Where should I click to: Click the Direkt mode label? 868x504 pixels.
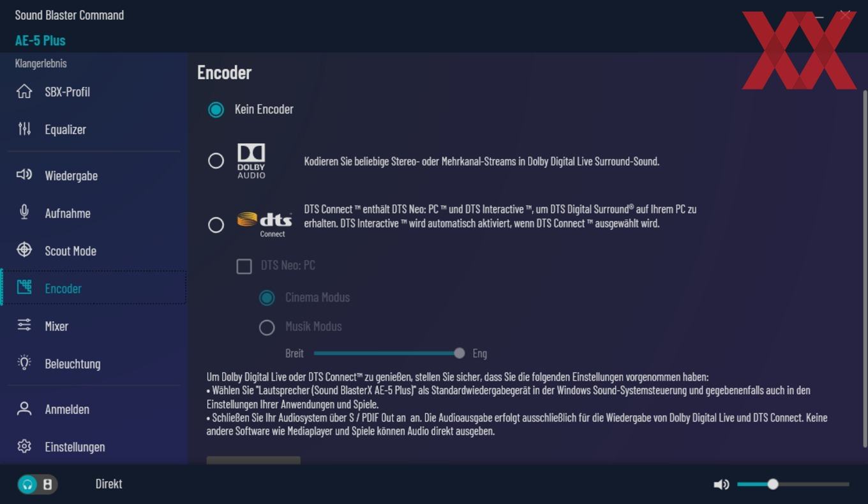108,484
